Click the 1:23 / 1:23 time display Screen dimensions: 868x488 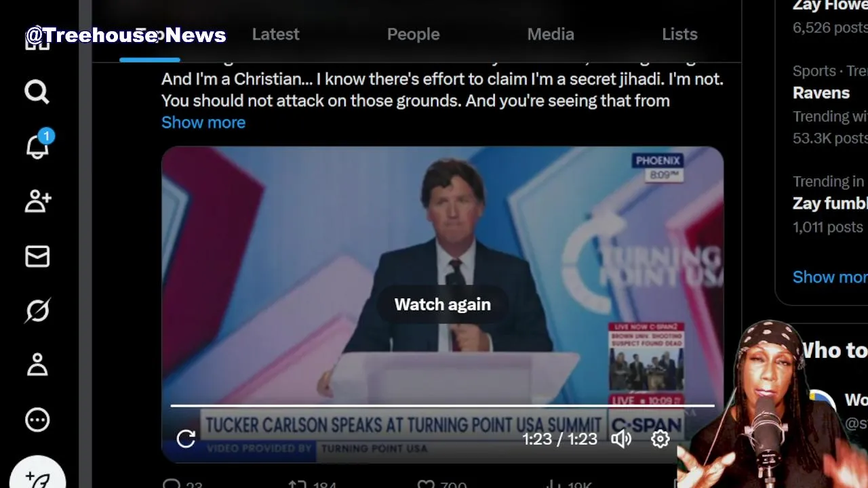coord(559,439)
